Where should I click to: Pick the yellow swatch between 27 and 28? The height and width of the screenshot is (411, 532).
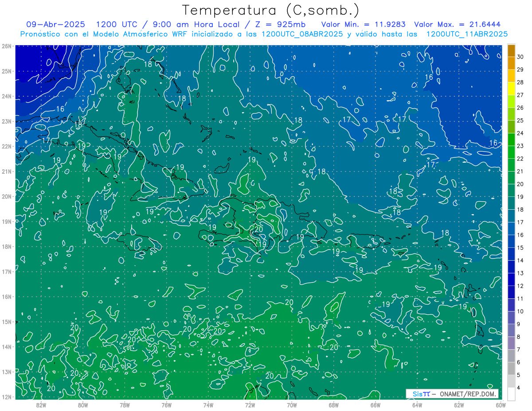tap(511, 89)
